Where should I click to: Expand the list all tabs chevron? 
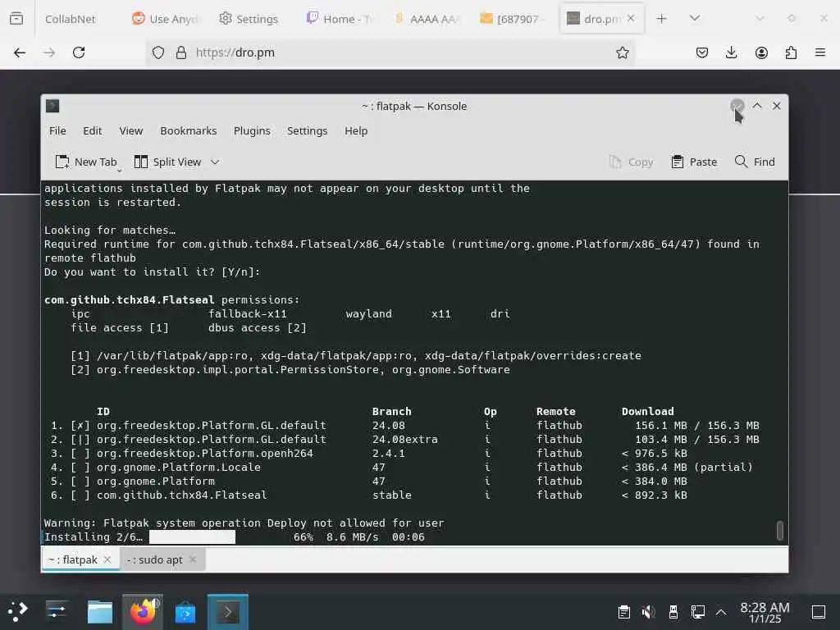695,18
